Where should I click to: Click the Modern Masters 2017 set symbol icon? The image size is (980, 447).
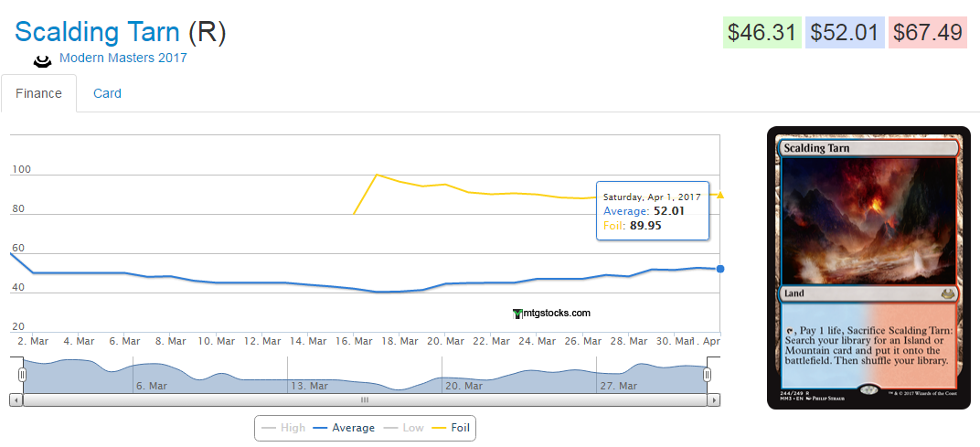pos(42,60)
